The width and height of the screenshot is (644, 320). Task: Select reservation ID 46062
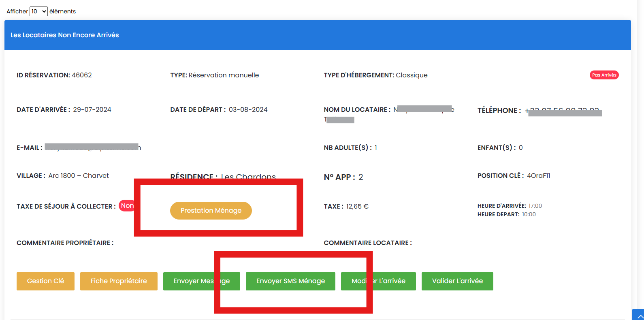click(81, 75)
